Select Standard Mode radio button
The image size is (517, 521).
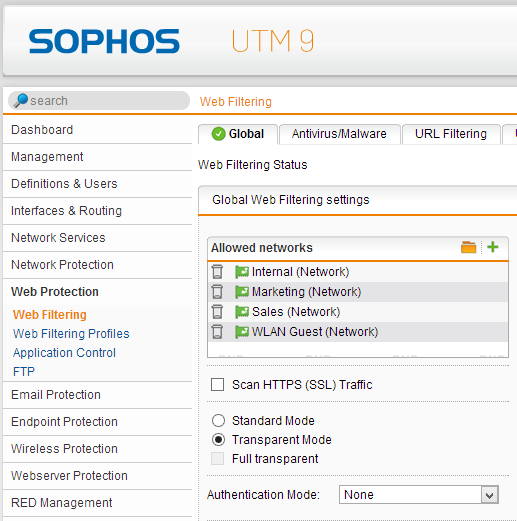(218, 420)
